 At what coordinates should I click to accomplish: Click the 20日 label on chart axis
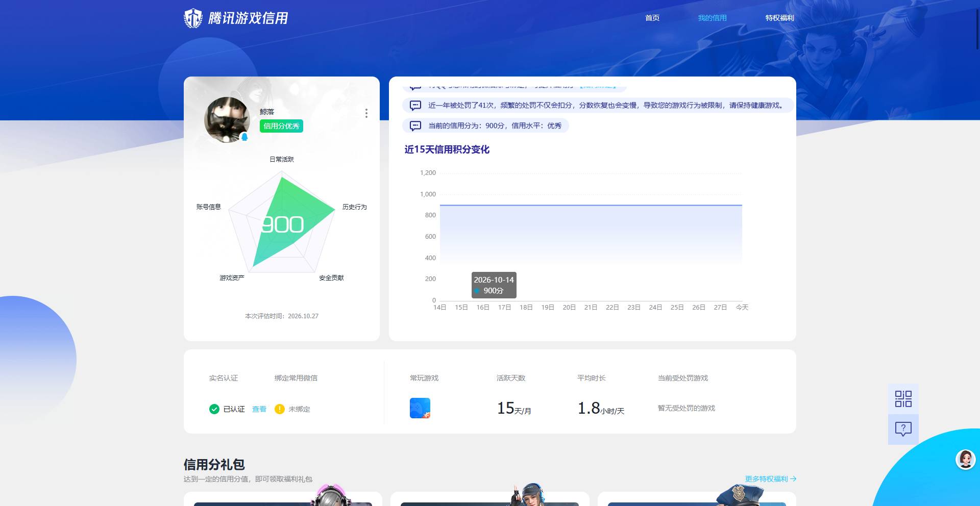(x=569, y=307)
